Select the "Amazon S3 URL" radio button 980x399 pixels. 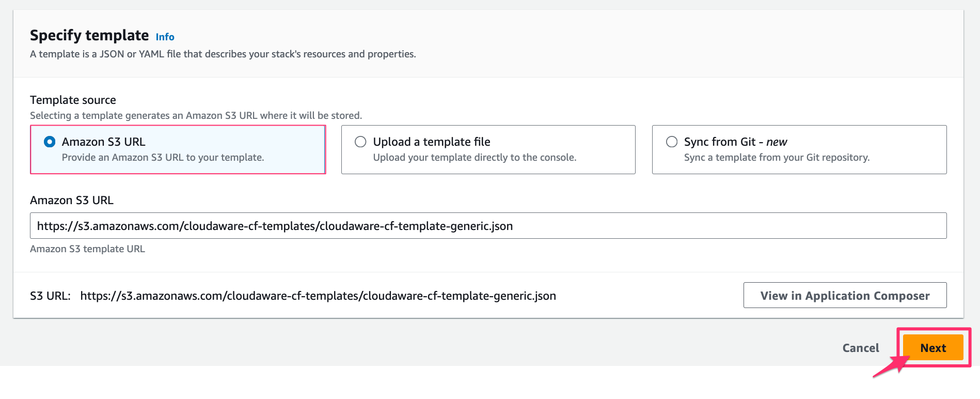pyautogui.click(x=49, y=141)
